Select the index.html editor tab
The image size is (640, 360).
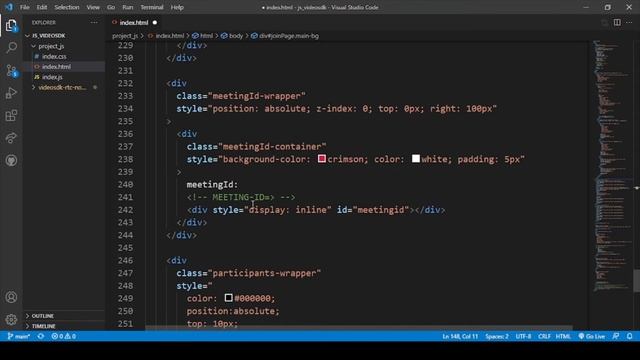point(134,22)
